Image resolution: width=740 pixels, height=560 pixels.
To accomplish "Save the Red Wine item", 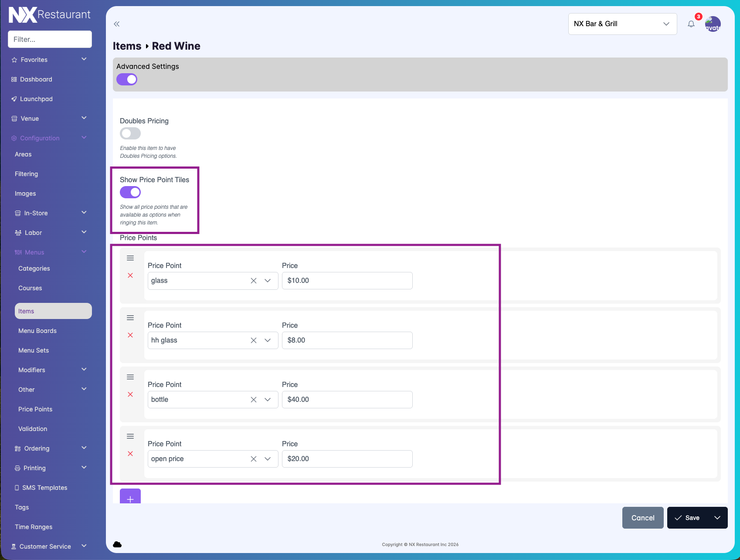I will (687, 518).
